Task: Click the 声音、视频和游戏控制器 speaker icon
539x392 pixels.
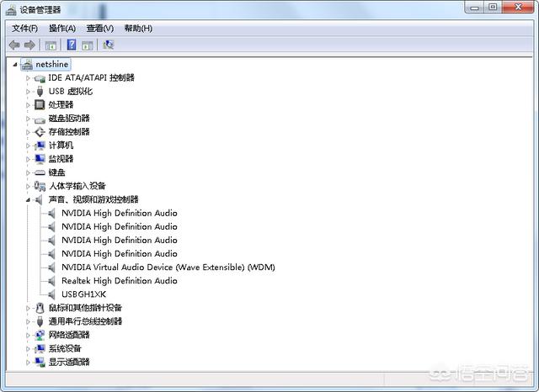Action: 40,199
